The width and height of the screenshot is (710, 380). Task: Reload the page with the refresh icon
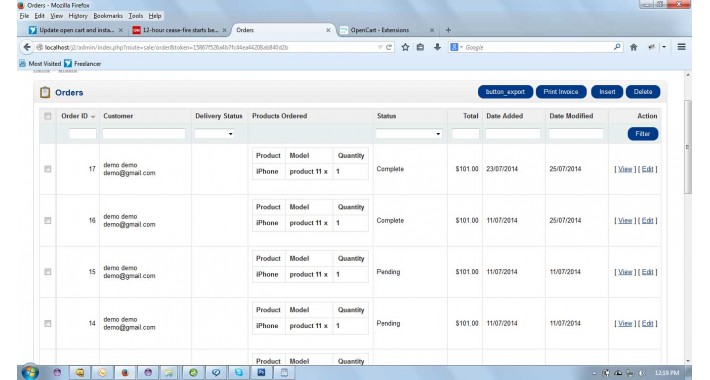pyautogui.click(x=389, y=47)
